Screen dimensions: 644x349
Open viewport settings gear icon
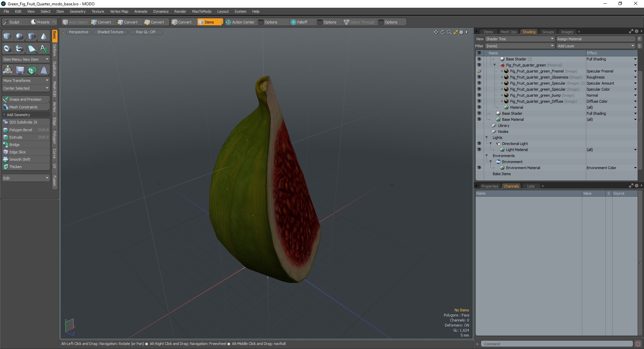461,32
